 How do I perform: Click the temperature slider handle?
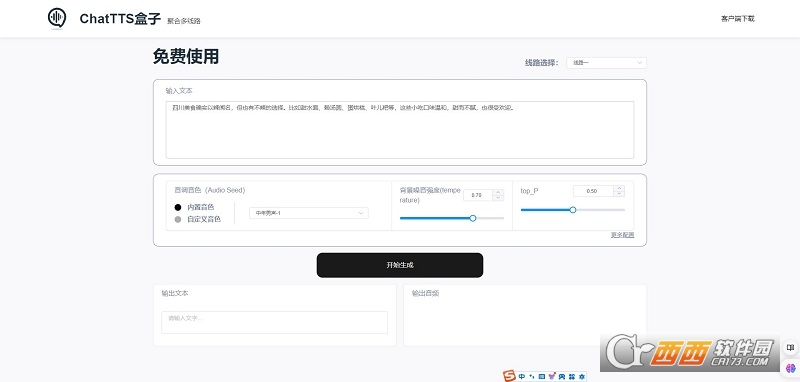pos(472,218)
